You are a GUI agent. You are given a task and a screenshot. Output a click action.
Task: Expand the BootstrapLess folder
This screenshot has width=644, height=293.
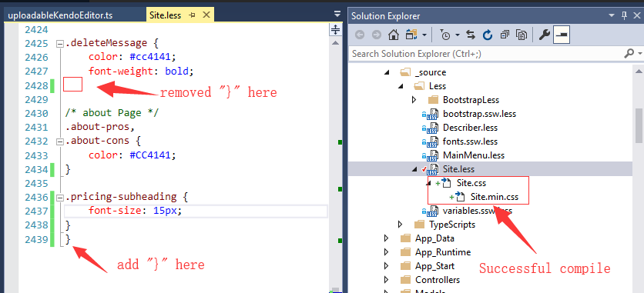click(414, 99)
